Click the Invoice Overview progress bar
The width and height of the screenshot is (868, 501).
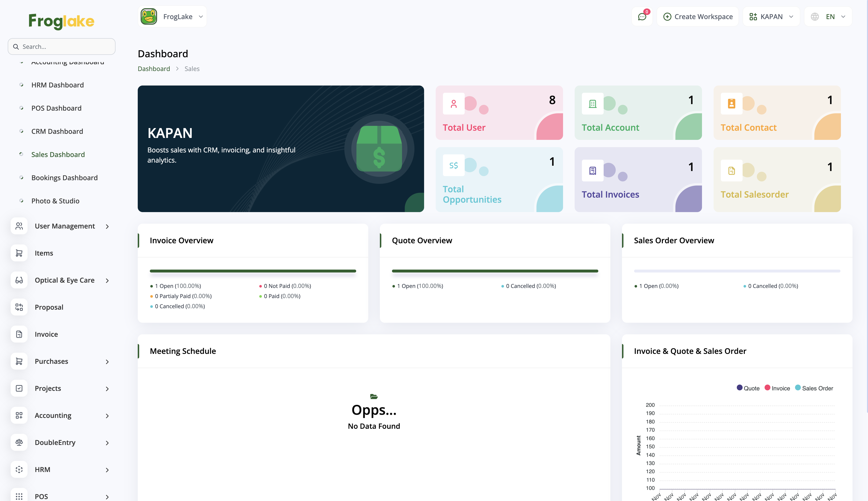pyautogui.click(x=253, y=271)
